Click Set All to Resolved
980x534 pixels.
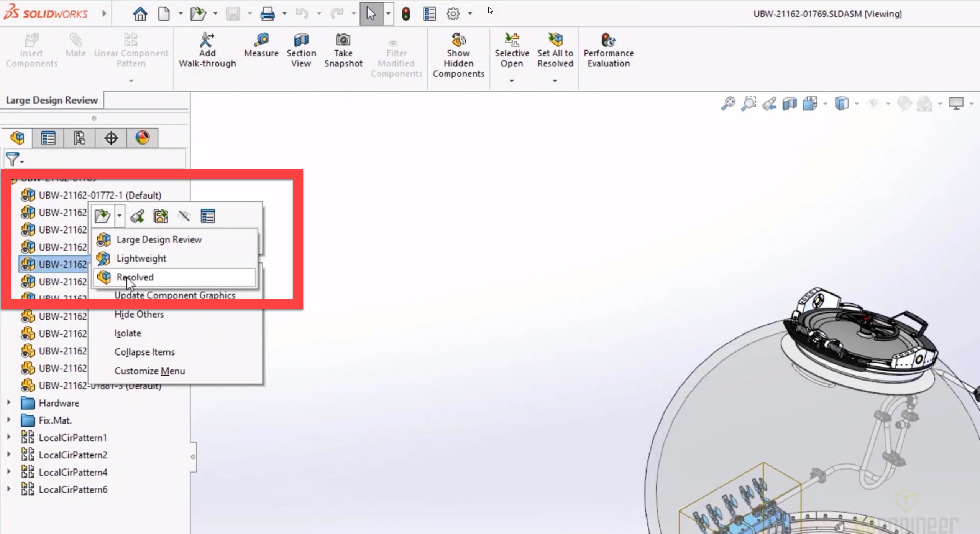click(555, 50)
